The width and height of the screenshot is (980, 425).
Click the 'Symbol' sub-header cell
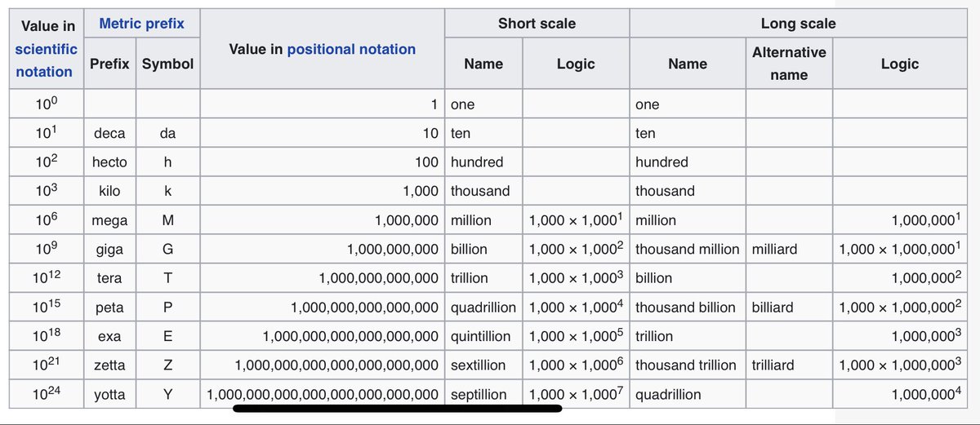[167, 63]
